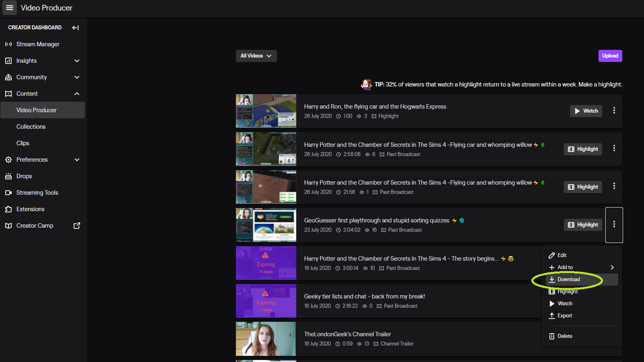Open Clips in the sidebar
Image resolution: width=644 pixels, height=362 pixels.
[23, 143]
